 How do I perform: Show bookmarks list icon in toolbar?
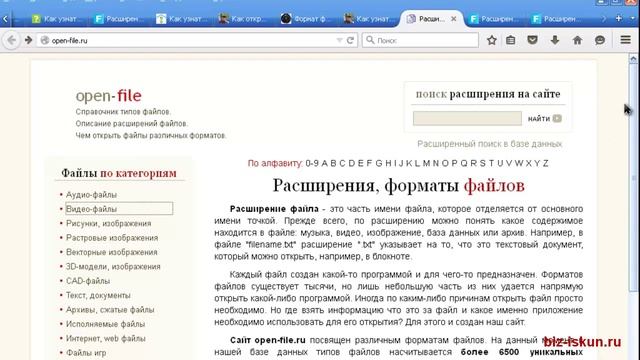[511, 40]
